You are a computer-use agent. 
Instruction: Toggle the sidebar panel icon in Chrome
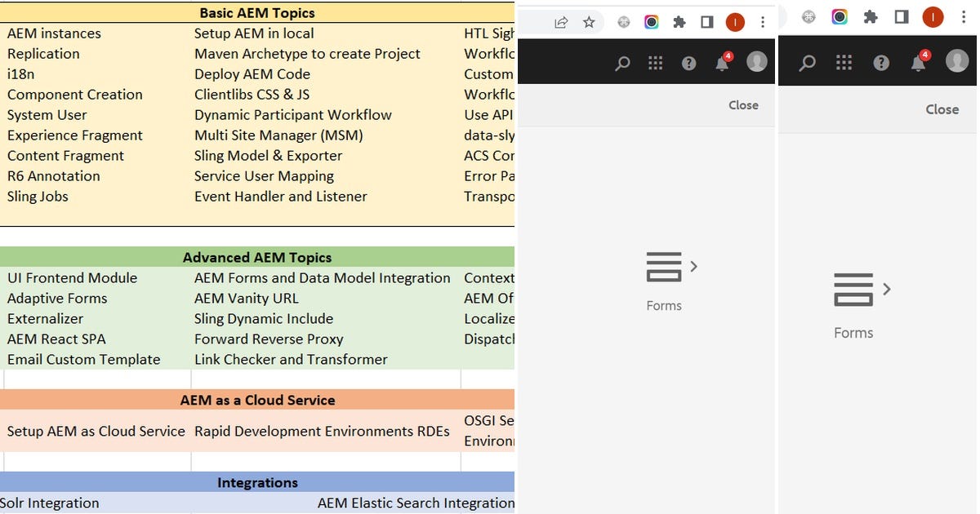point(706,22)
